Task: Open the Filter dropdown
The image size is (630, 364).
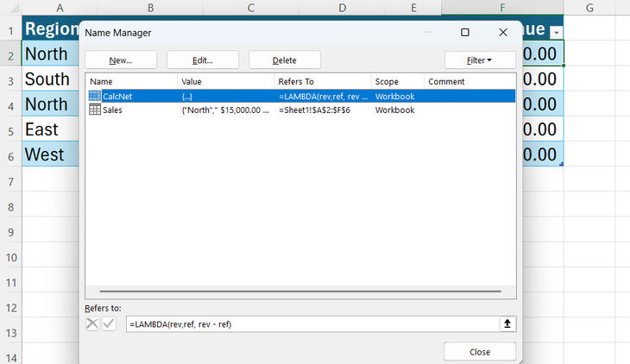Action: [x=480, y=60]
